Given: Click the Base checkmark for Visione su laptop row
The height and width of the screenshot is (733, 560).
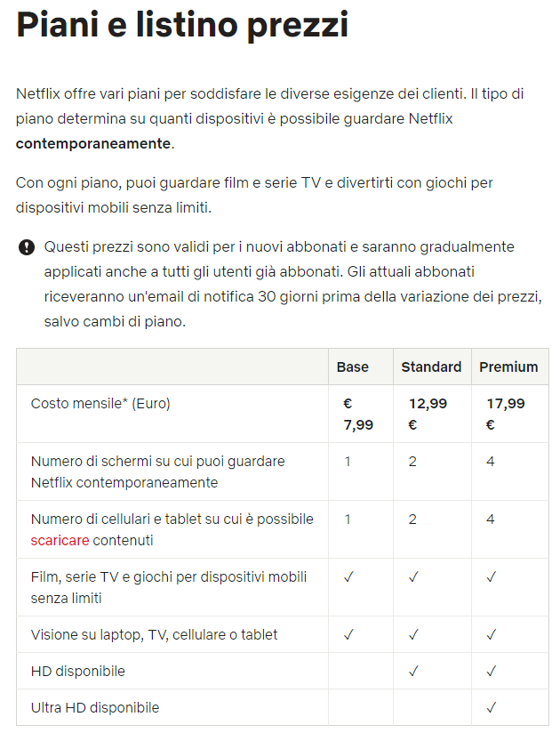Looking at the screenshot, I should (348, 634).
